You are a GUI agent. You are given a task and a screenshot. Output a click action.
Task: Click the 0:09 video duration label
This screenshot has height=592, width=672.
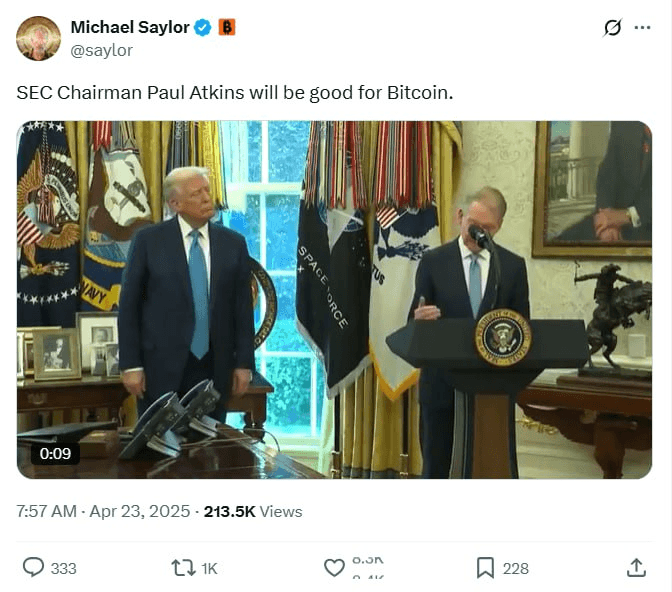point(55,454)
